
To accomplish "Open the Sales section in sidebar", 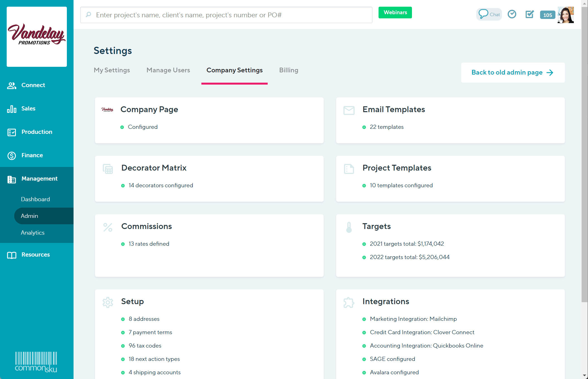I will (x=28, y=109).
